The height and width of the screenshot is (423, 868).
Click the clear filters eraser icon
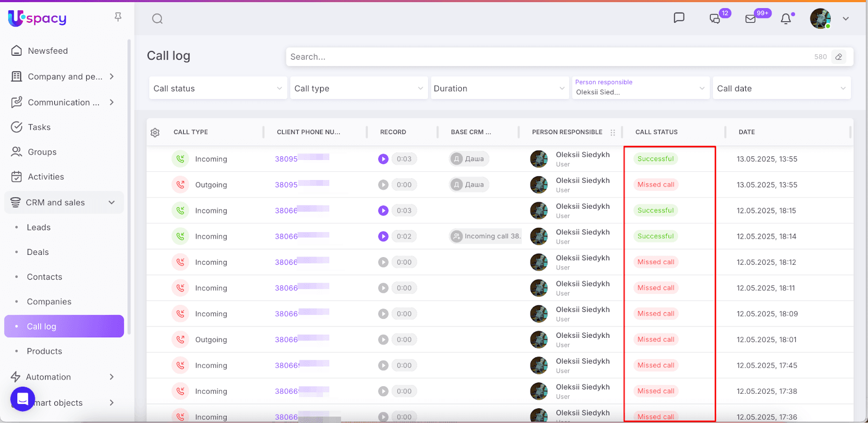coord(839,57)
